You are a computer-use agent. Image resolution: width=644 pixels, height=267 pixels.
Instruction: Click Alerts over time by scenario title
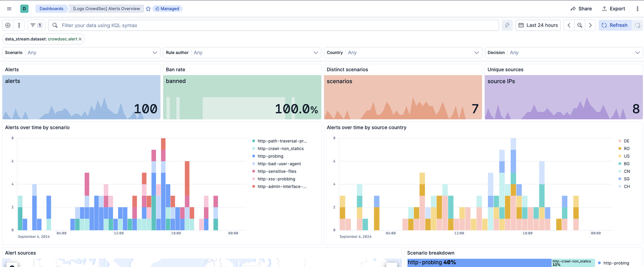37,127
